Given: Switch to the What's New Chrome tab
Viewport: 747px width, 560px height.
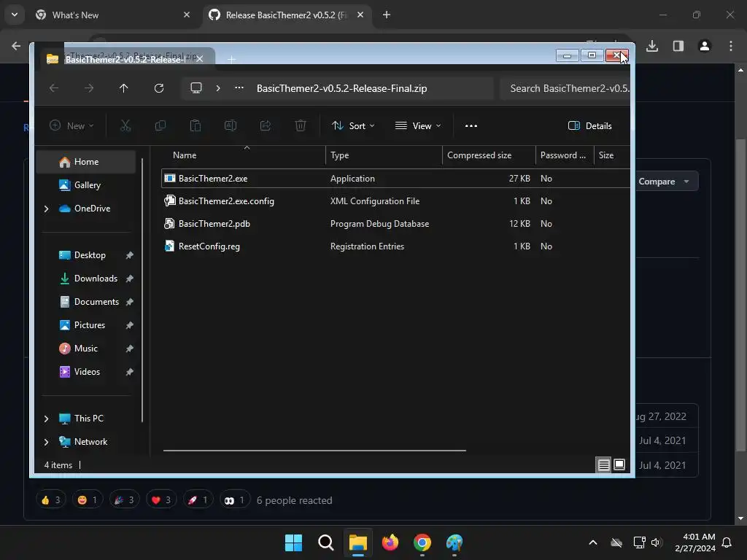Looking at the screenshot, I should click(112, 15).
